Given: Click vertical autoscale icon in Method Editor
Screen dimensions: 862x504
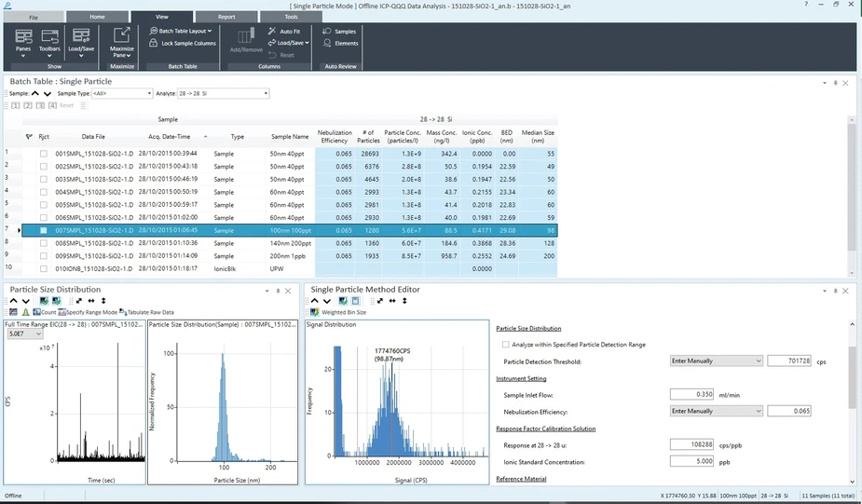Looking at the screenshot, I should (404, 301).
